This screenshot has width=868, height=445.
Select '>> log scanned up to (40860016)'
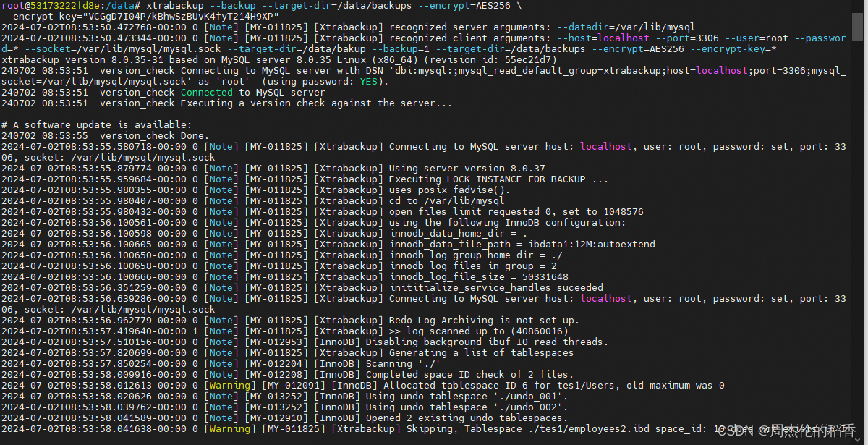pyautogui.click(x=478, y=331)
